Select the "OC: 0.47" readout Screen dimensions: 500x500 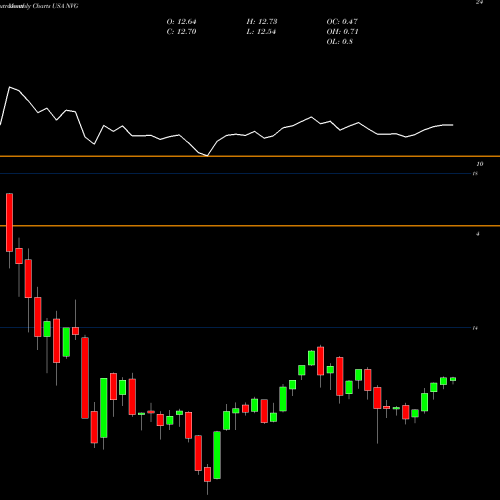342,22
